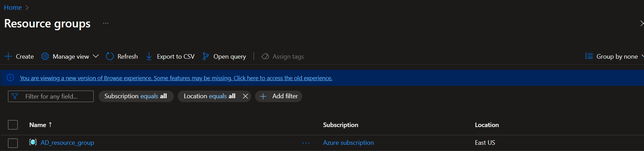Remove the Location filter with X
The height and width of the screenshot is (151, 644).
coord(245,96)
